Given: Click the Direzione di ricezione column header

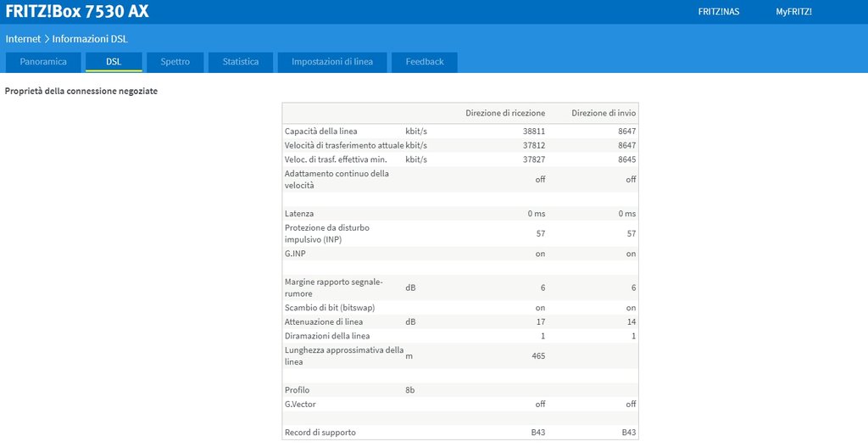Looking at the screenshot, I should (505, 113).
